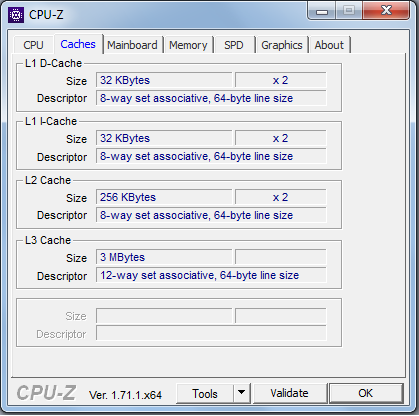Click the L1 I-Cache group label
The width and height of the screenshot is (419, 416).
click(x=51, y=121)
